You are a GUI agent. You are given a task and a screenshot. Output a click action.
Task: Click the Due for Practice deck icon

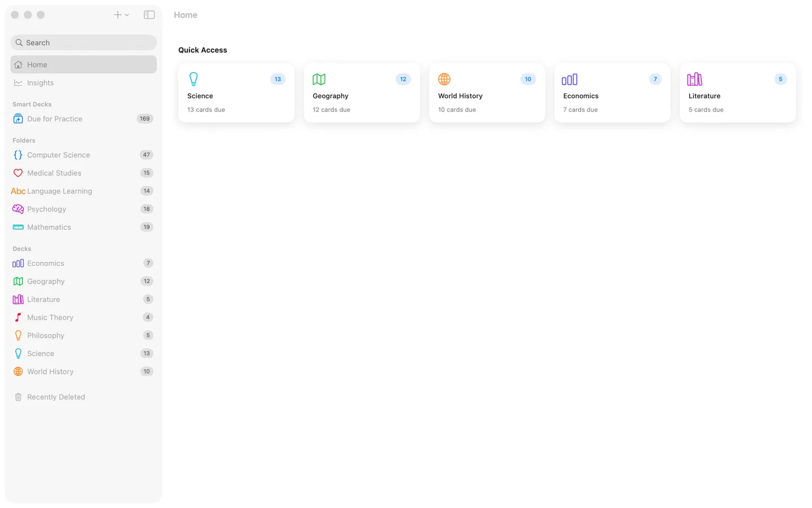click(x=18, y=119)
